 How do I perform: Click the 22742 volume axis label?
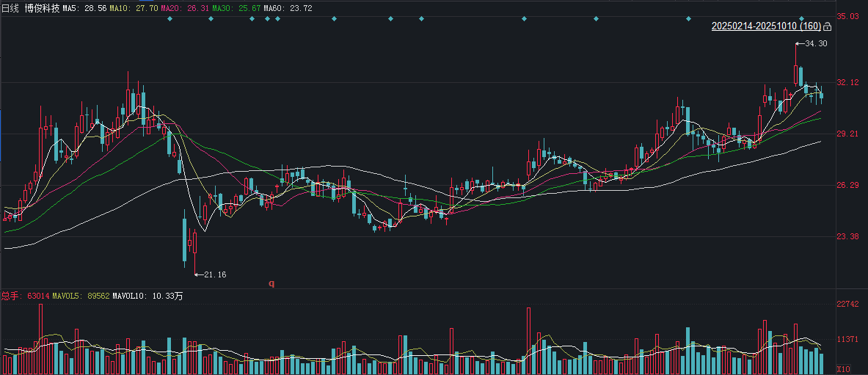(848, 305)
